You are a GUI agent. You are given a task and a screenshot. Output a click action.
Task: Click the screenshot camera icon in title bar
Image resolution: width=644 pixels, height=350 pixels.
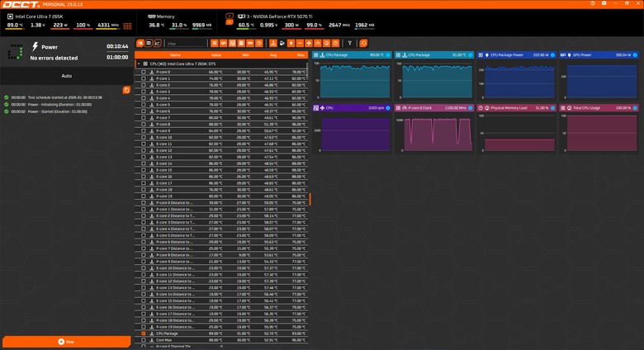[604, 3]
